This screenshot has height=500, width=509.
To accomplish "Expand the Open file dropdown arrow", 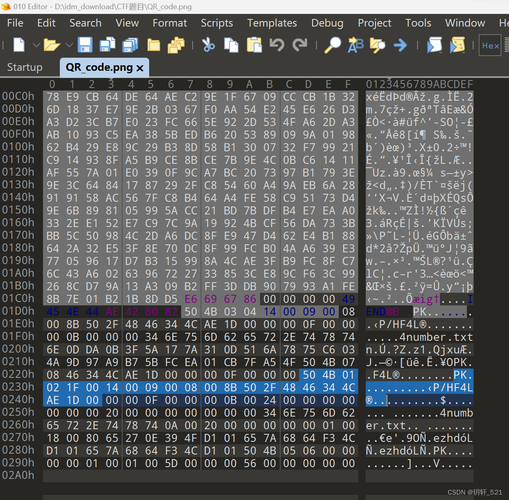I will click(x=69, y=45).
